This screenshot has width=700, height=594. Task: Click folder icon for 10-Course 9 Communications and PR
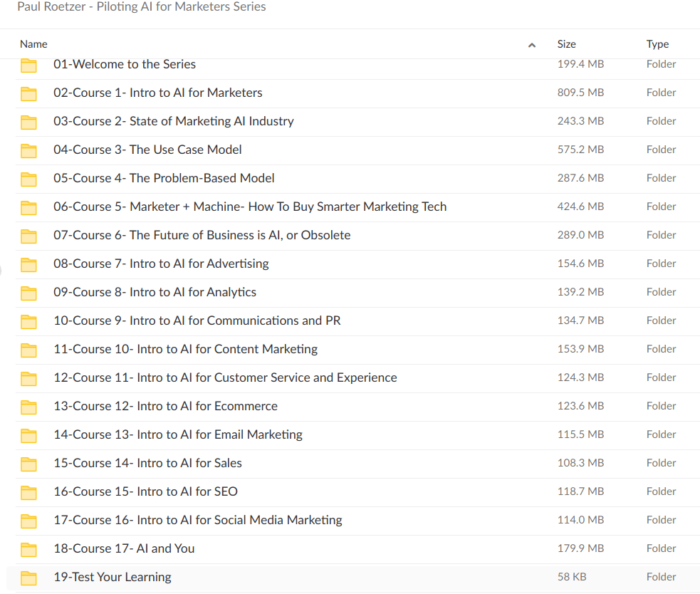coord(28,321)
